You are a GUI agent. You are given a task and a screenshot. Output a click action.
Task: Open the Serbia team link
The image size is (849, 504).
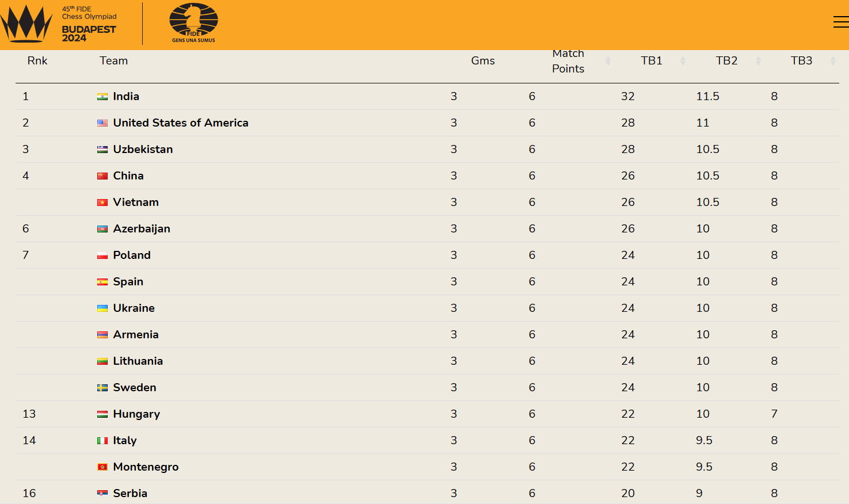click(x=130, y=494)
